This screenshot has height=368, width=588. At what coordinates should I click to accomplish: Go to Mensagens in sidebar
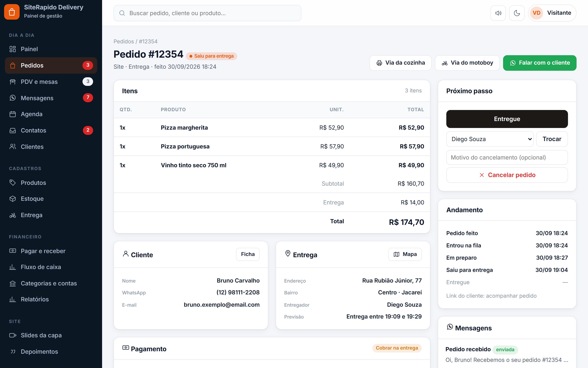(51, 98)
